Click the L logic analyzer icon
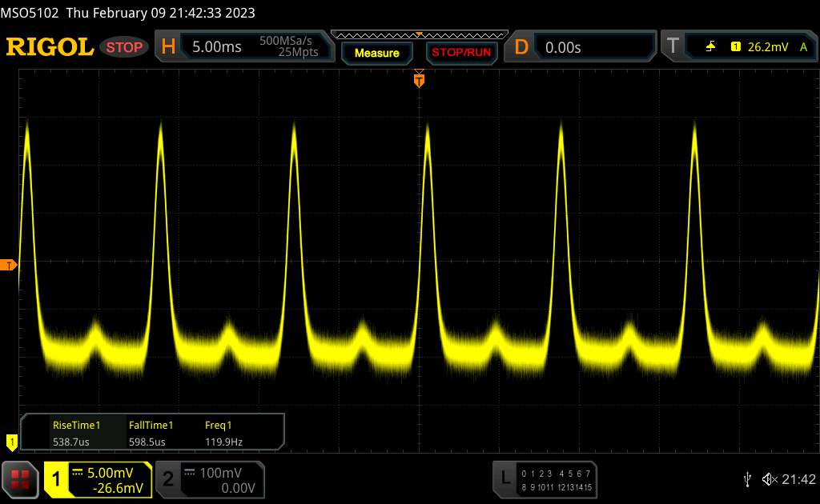The image size is (820, 504). click(x=504, y=478)
